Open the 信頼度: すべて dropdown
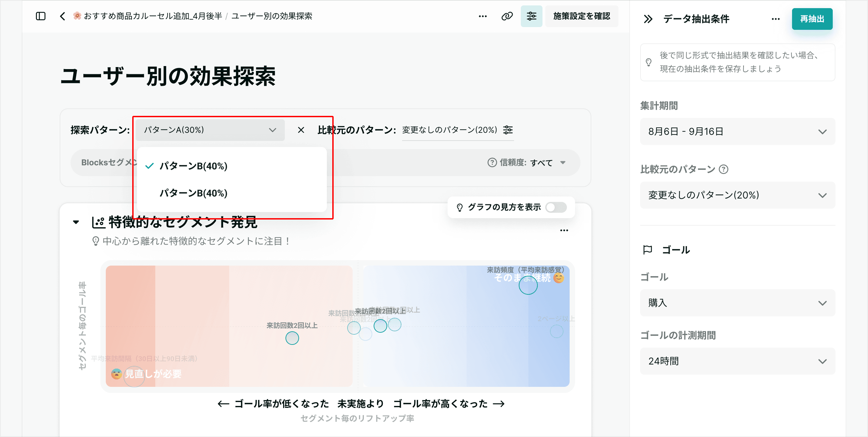 pos(548,163)
